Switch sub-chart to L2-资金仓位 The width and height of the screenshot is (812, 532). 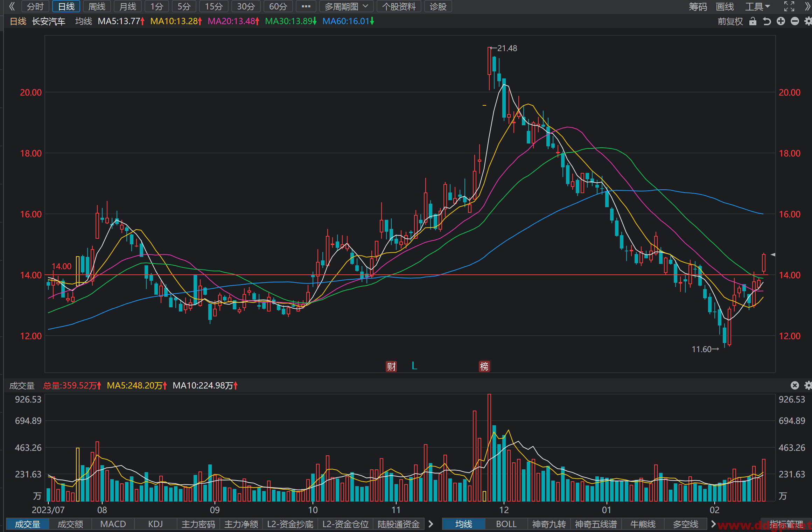coord(346,524)
